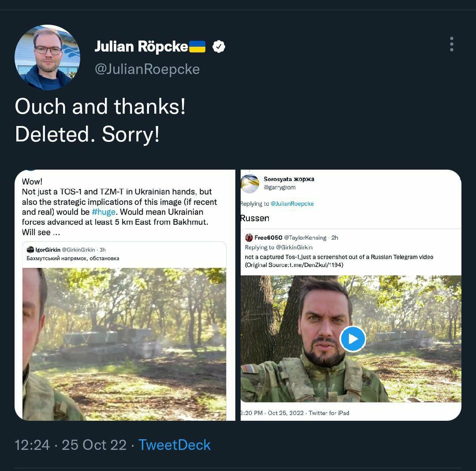Click the Sorosyata жоржа avatar
Viewport: 476px width, 471px height.
click(x=250, y=184)
